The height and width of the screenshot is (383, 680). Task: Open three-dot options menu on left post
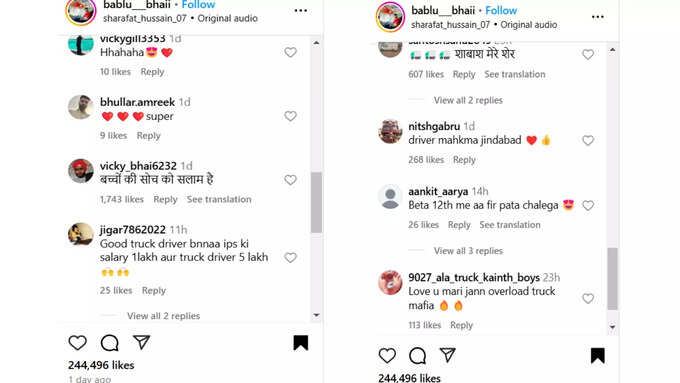[301, 10]
